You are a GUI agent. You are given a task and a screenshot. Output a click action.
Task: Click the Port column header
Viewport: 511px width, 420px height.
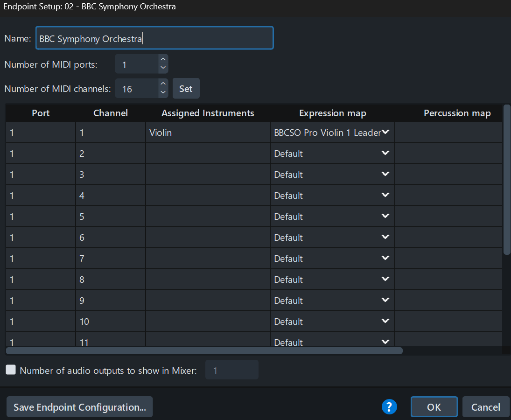pyautogui.click(x=41, y=113)
